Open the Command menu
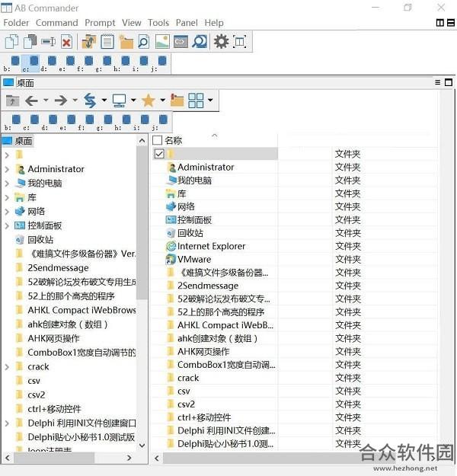The image size is (457, 476). pyautogui.click(x=57, y=23)
